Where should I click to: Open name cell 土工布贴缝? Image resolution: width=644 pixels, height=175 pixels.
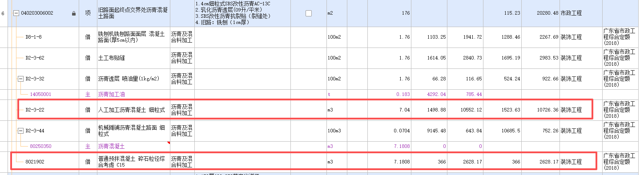click(x=133, y=58)
